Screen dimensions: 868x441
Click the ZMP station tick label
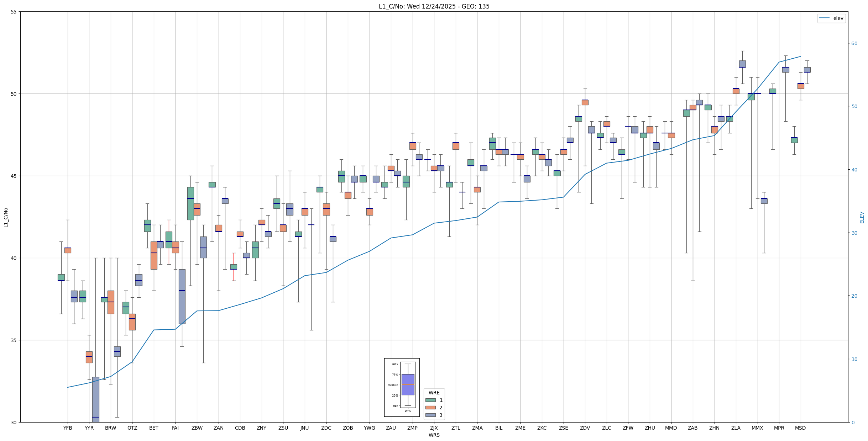point(412,428)
